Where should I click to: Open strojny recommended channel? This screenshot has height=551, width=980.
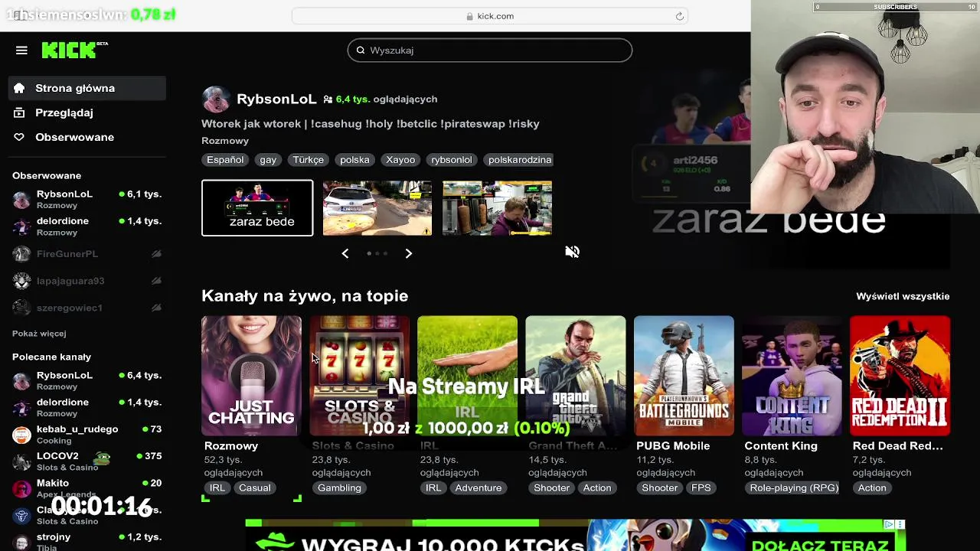[87, 542]
